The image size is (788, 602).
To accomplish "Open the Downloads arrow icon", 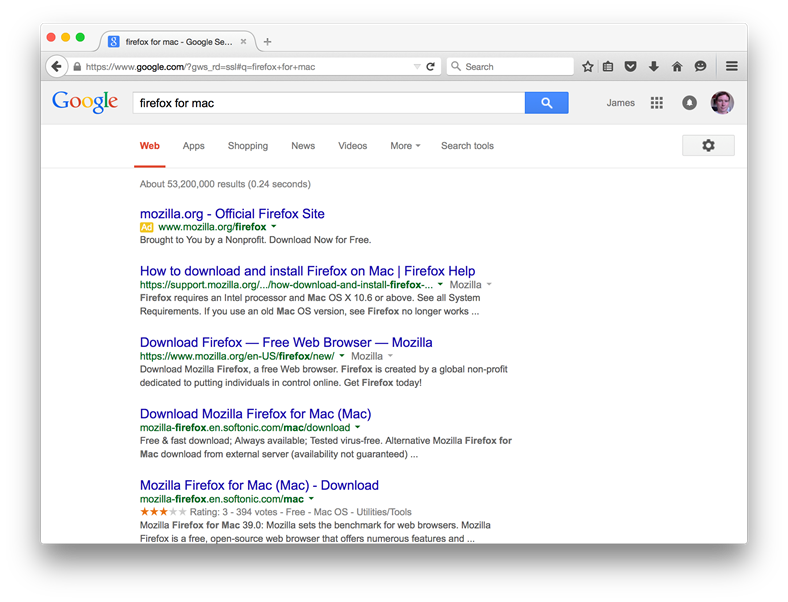I will (x=653, y=66).
